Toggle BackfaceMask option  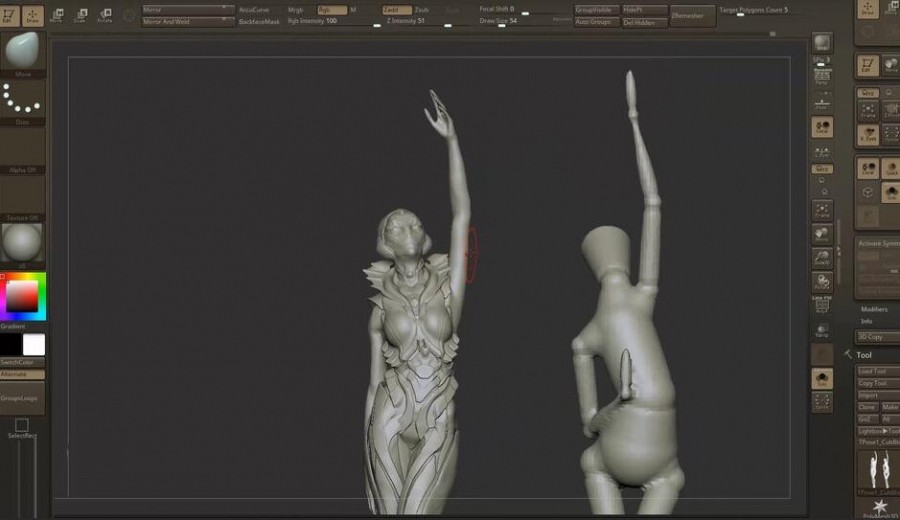[259, 22]
